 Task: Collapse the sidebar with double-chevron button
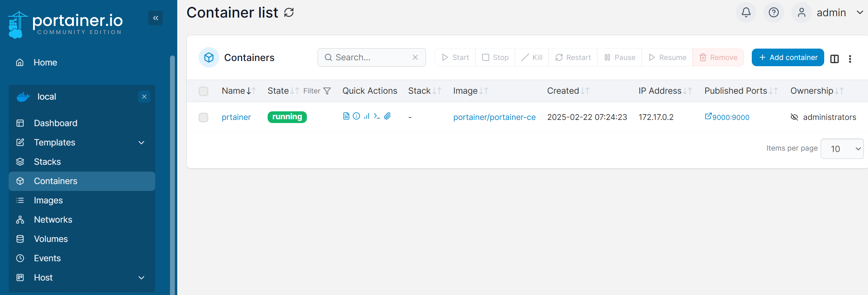[156, 18]
